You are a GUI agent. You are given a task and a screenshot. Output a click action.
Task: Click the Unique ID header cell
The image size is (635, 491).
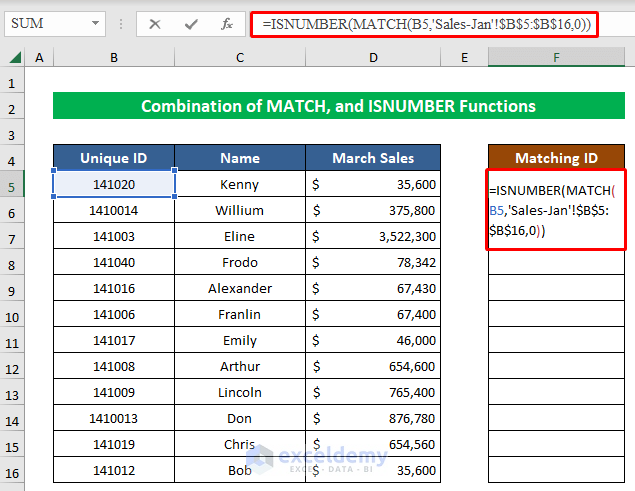point(114,158)
